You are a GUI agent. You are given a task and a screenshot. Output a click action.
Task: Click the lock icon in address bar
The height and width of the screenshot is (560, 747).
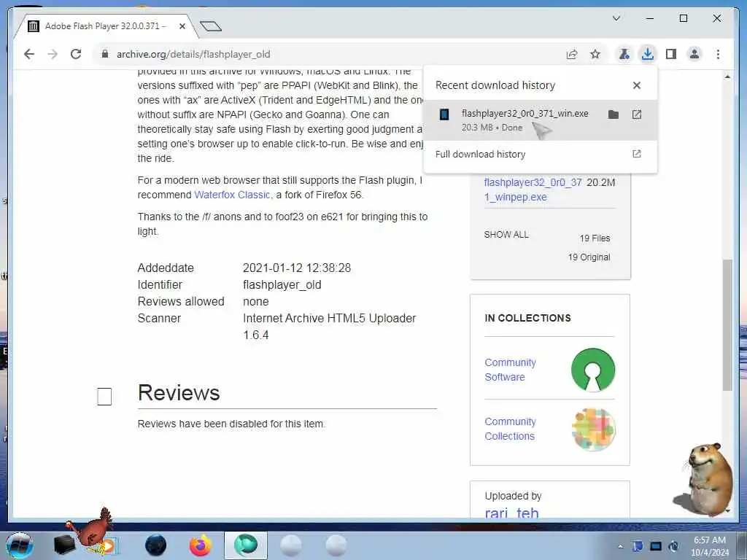point(105,54)
